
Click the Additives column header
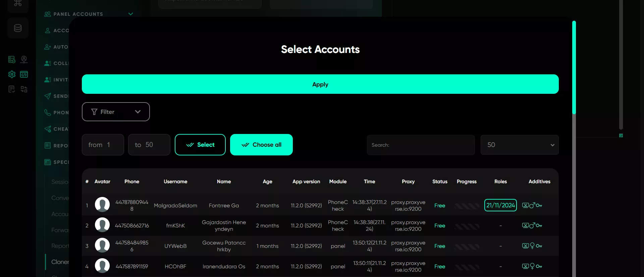[x=539, y=182]
